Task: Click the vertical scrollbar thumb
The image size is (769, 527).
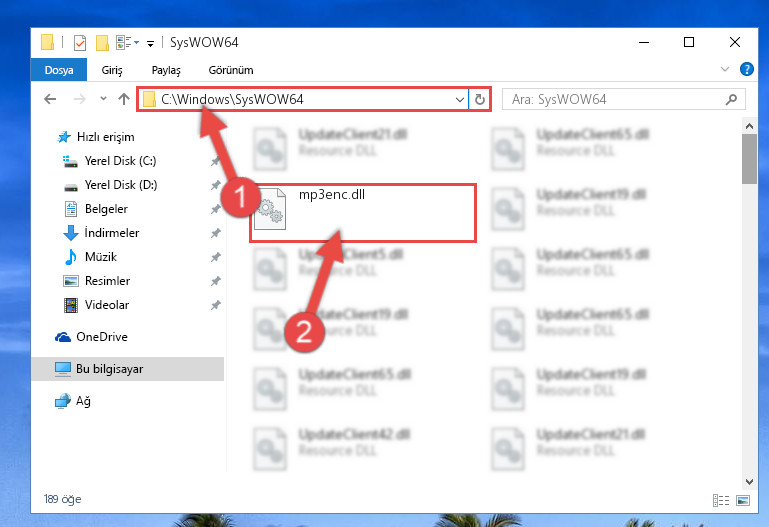Action: [x=749, y=159]
